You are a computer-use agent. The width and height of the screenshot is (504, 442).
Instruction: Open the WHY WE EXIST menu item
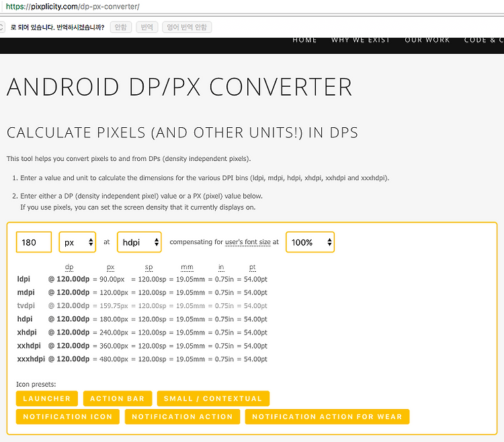pos(360,40)
